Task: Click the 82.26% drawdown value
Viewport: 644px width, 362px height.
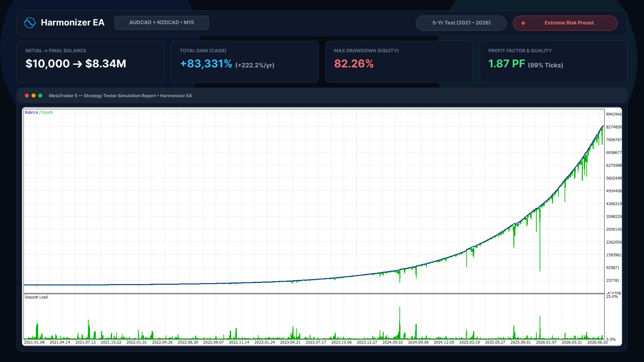Action: pyautogui.click(x=354, y=64)
